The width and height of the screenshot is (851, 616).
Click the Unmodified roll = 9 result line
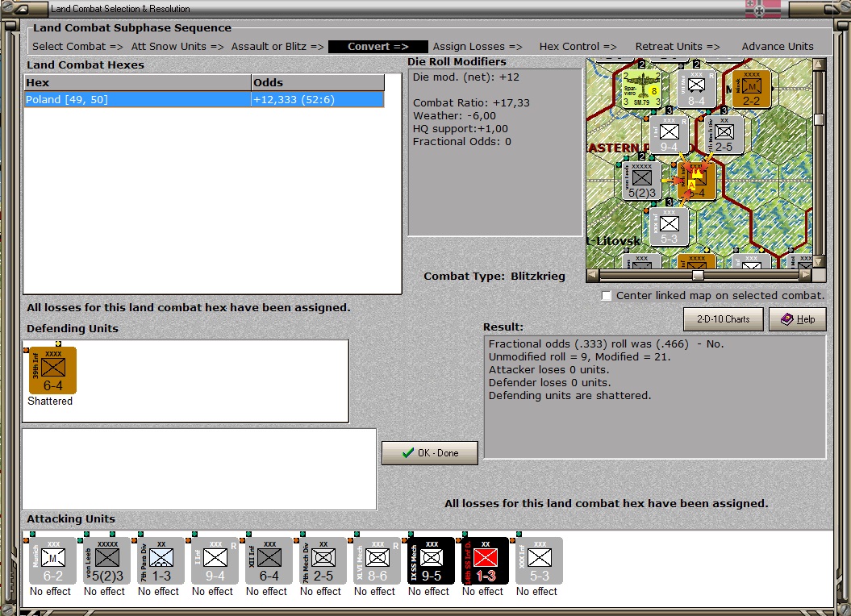pos(580,357)
